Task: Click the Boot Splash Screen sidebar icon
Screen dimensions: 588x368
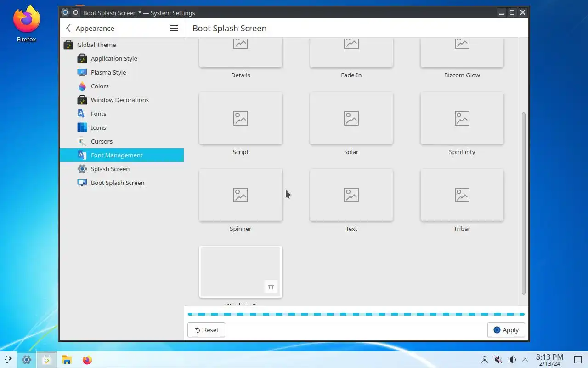Action: pyautogui.click(x=82, y=183)
